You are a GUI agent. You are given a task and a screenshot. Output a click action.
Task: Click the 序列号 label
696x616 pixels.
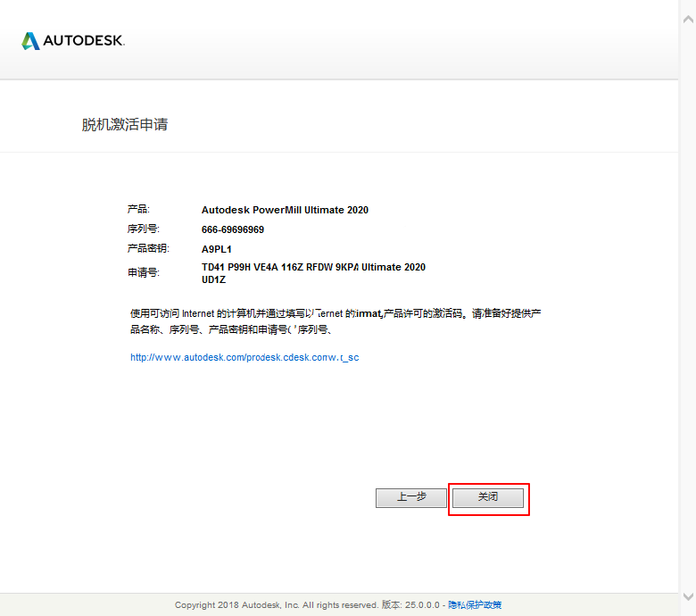(x=144, y=229)
